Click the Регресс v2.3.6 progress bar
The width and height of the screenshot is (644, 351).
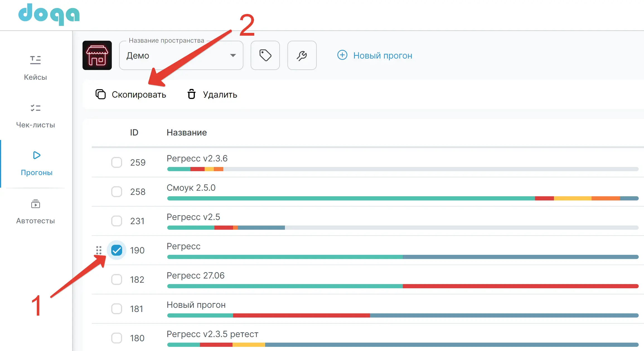pyautogui.click(x=402, y=169)
